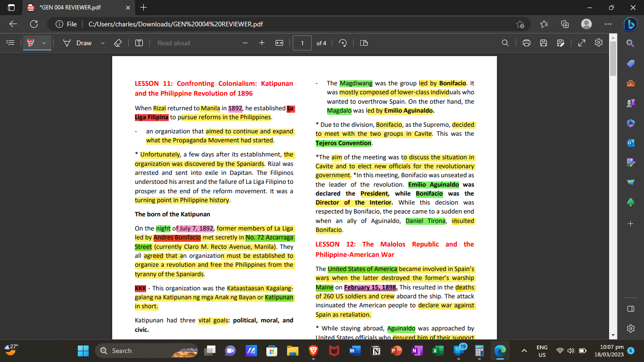644x362 pixels.
Task: Open sidebar Shopping tag icon
Action: point(631,64)
